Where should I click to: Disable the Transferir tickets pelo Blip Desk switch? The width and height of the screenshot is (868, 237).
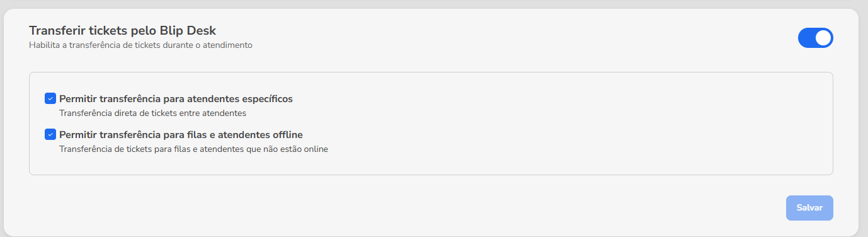815,38
